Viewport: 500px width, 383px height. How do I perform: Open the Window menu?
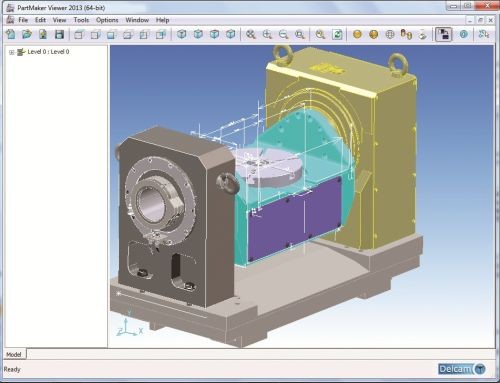[137, 20]
